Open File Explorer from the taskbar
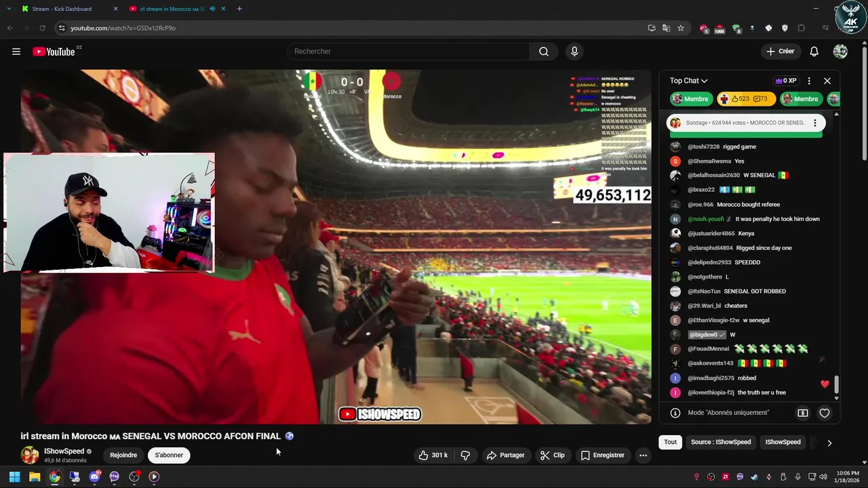The height and width of the screenshot is (488, 868). click(35, 476)
